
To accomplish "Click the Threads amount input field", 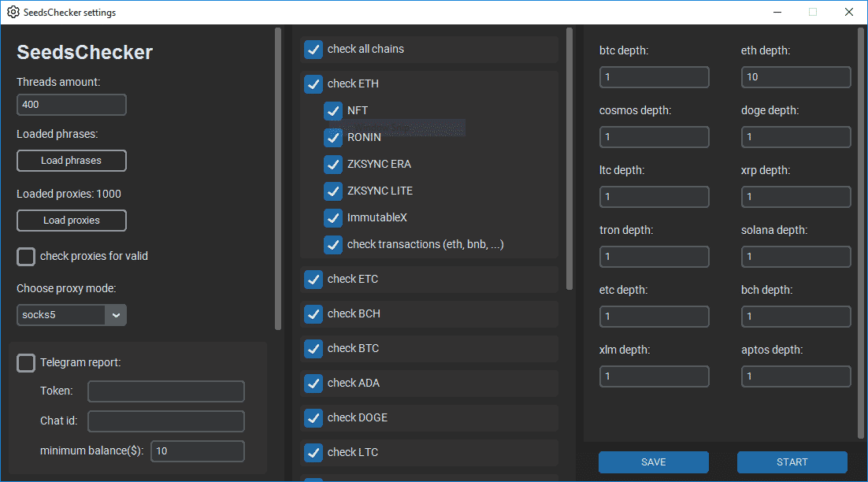I will [x=71, y=105].
